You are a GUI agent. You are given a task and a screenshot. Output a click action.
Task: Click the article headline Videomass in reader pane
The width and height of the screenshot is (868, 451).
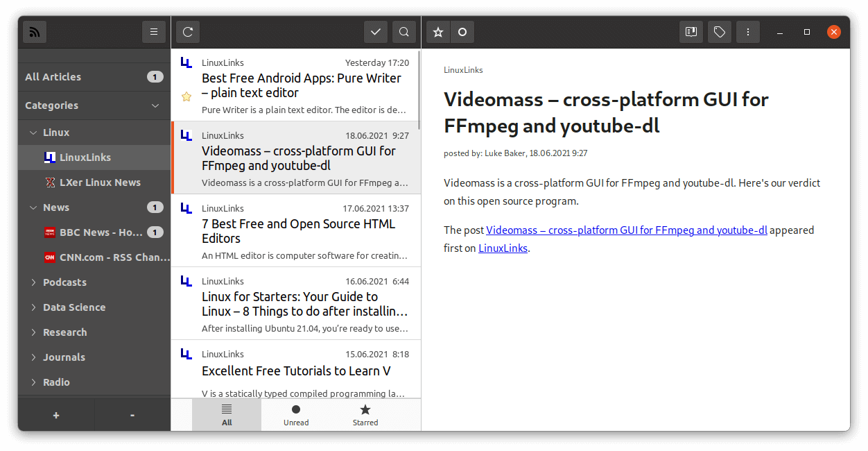click(x=606, y=112)
